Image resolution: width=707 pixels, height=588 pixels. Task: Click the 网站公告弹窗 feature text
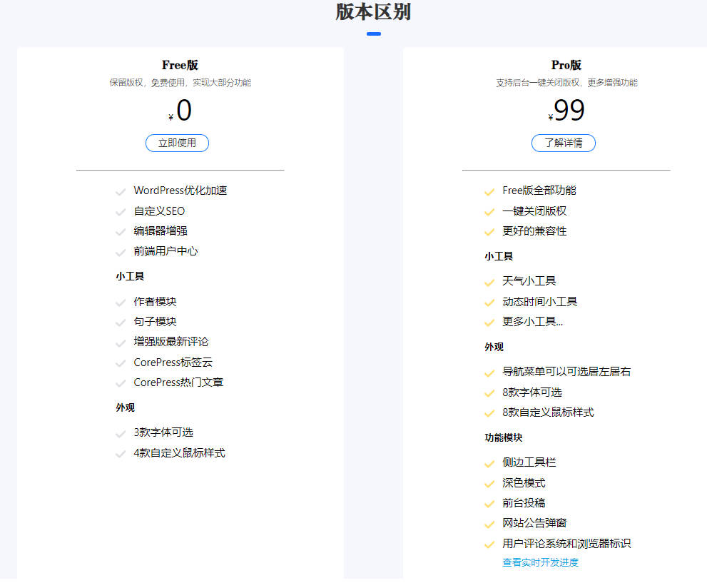[x=534, y=523]
